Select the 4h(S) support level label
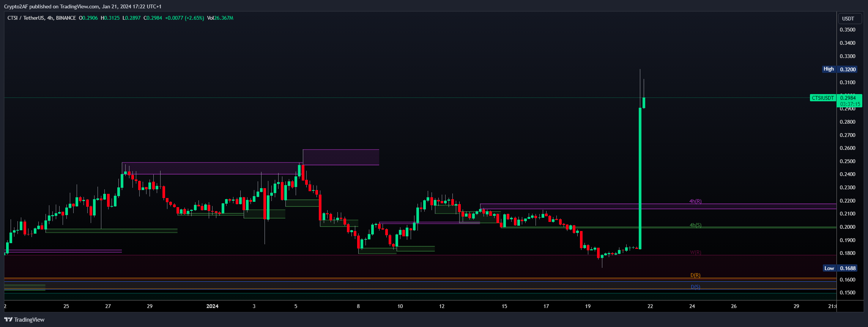This screenshot has width=868, height=327. [695, 225]
